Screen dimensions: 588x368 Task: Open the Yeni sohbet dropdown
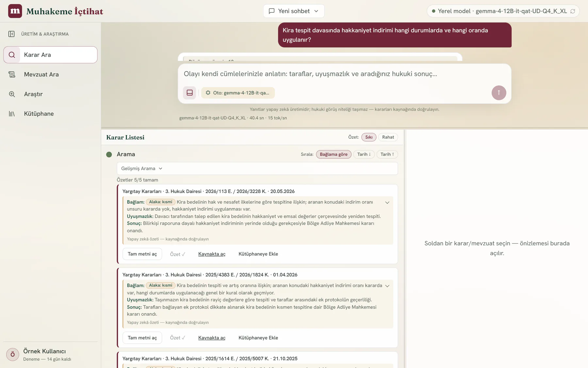point(294,11)
